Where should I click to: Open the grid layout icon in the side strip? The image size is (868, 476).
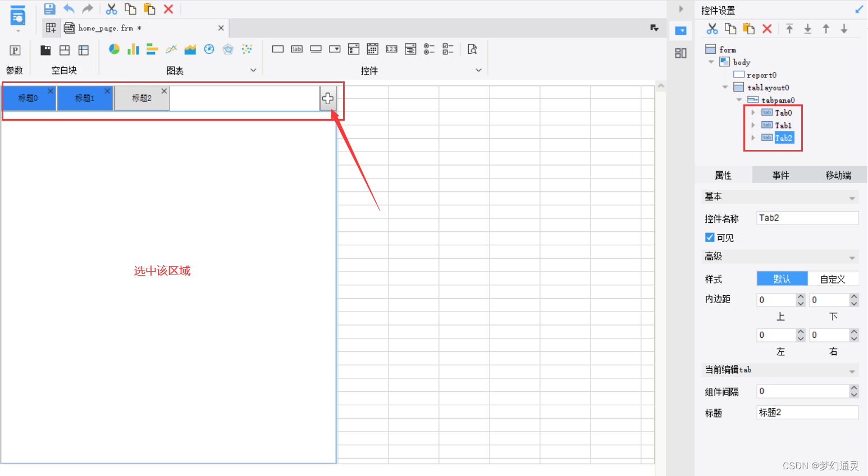point(680,53)
